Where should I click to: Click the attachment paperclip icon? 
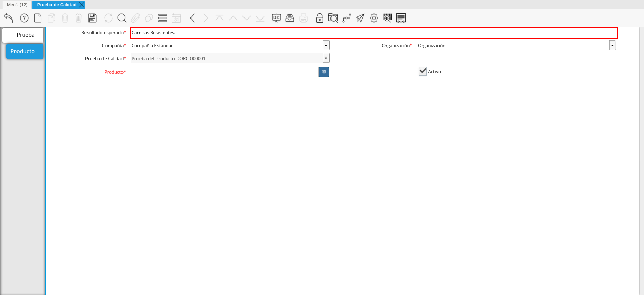(x=135, y=18)
